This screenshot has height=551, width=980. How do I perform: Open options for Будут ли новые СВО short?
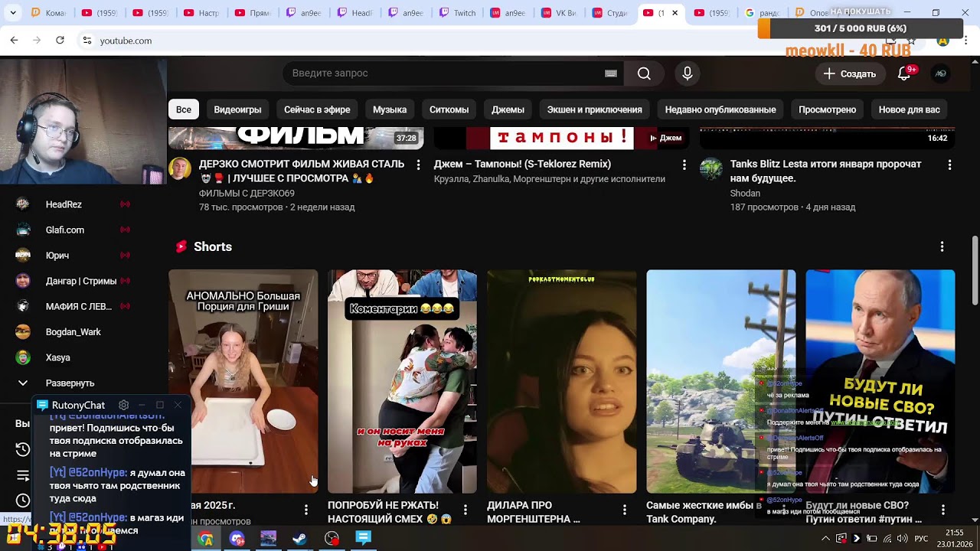[x=942, y=510]
